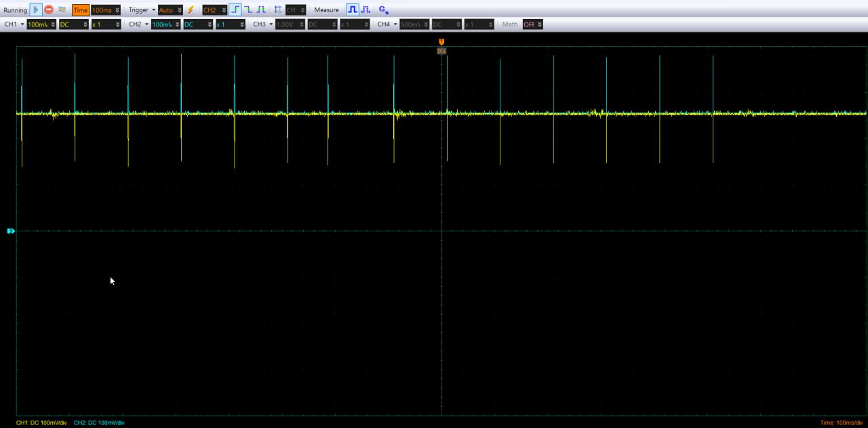
Task: Open the Auto trigger mode dropdown
Action: (x=170, y=10)
